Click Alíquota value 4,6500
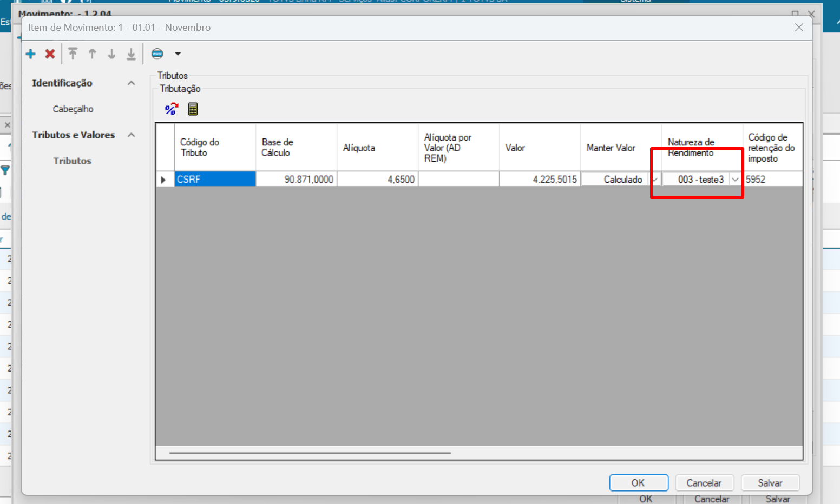Viewport: 840px width, 504px height. [x=378, y=179]
